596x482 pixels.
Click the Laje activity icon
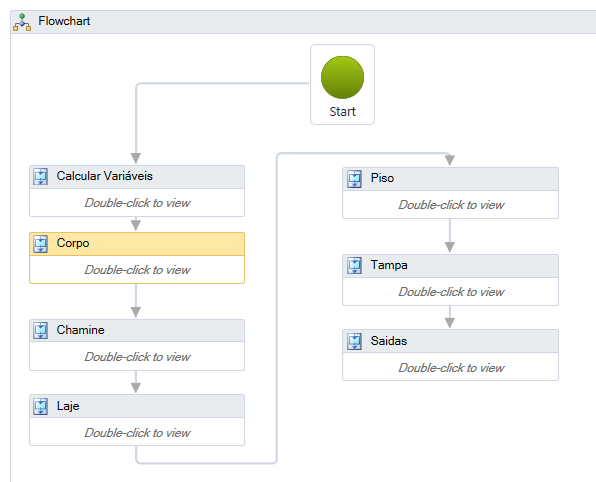pos(41,406)
